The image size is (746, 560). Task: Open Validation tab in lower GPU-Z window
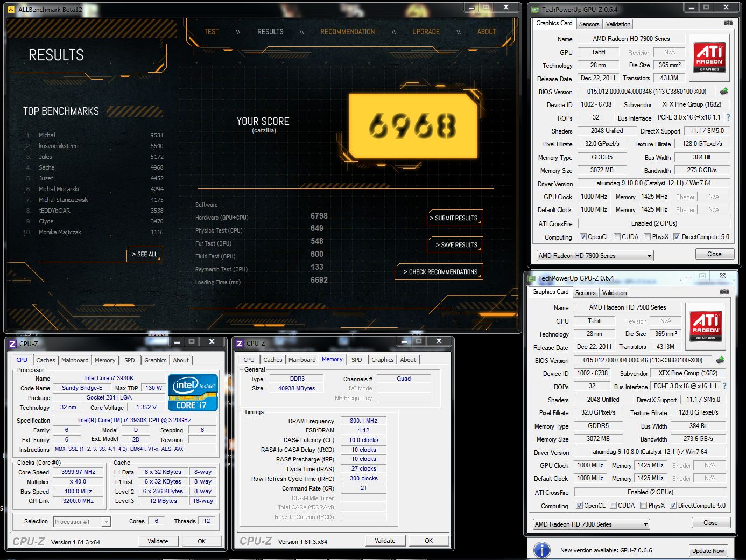click(x=614, y=293)
